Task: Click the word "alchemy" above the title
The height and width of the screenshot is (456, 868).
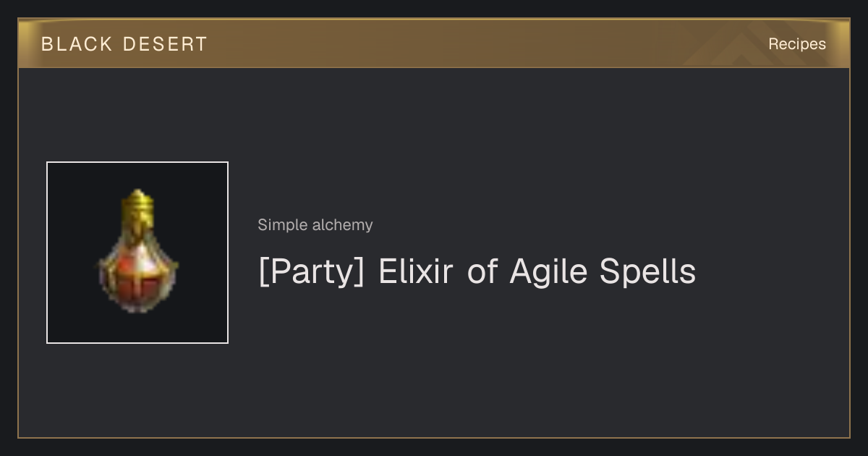Action: tap(343, 225)
